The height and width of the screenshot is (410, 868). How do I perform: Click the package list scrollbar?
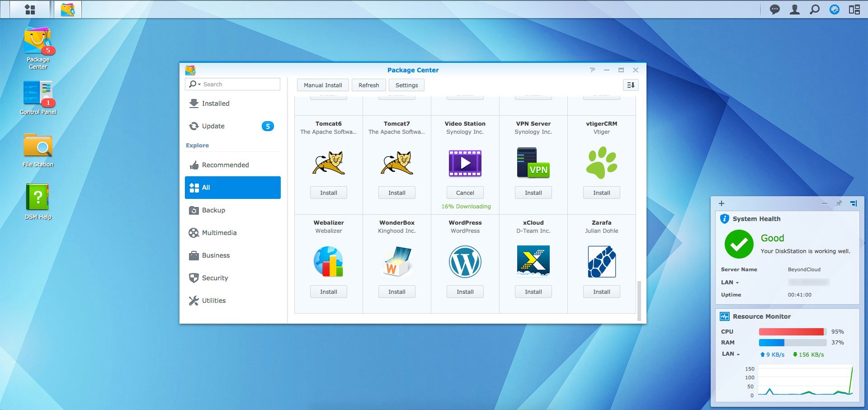(639, 301)
